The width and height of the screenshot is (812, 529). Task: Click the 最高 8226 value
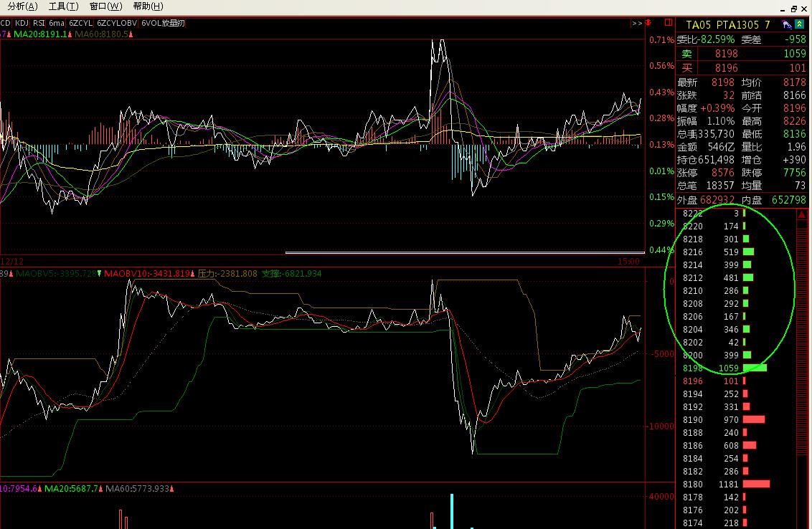[795, 121]
